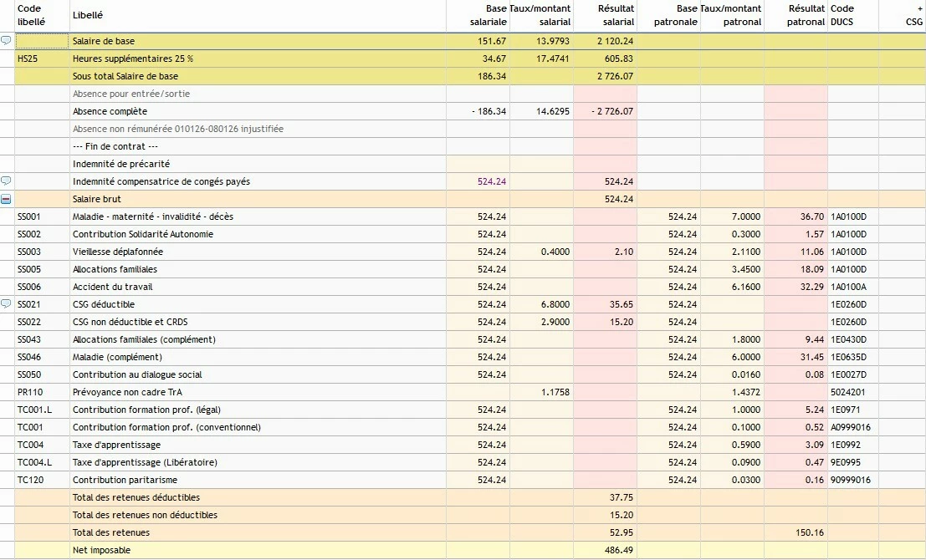Click the 6.8000 rate for CSG déductible

555,304
